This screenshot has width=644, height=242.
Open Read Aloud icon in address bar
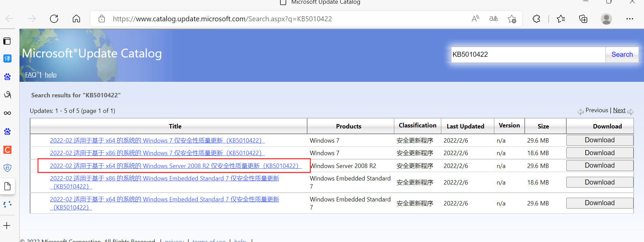[x=475, y=19]
